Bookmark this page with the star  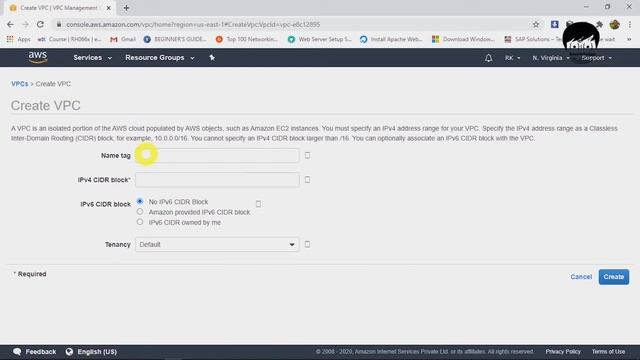point(536,24)
